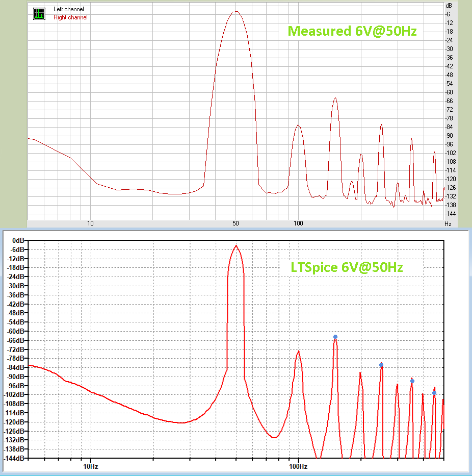Click the '100Hz' axis label in LTSpice plot
The height and width of the screenshot is (476, 472).
point(298,466)
